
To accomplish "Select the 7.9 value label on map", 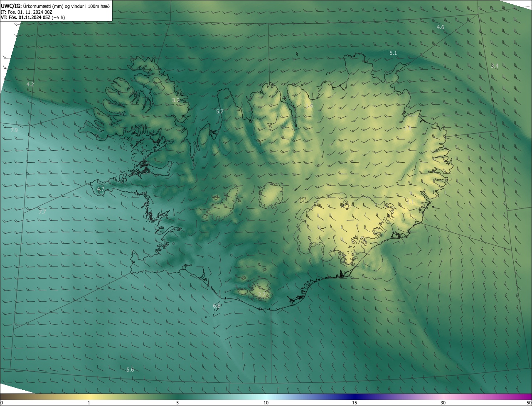I will [14, 130].
